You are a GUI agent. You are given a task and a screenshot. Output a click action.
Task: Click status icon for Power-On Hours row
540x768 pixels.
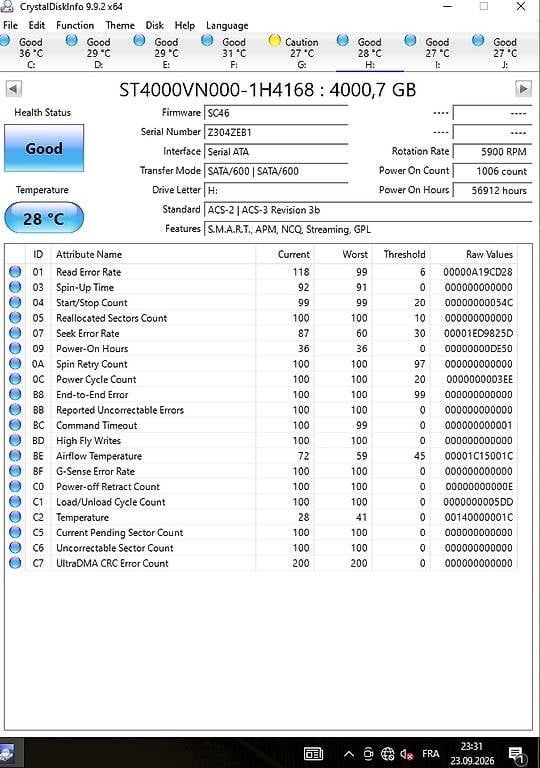(15, 348)
